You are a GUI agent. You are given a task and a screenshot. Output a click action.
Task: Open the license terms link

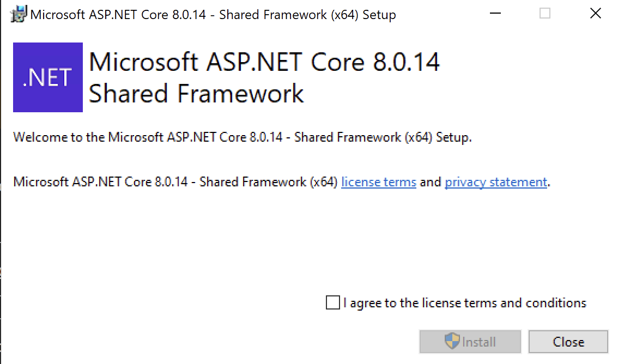click(x=379, y=182)
